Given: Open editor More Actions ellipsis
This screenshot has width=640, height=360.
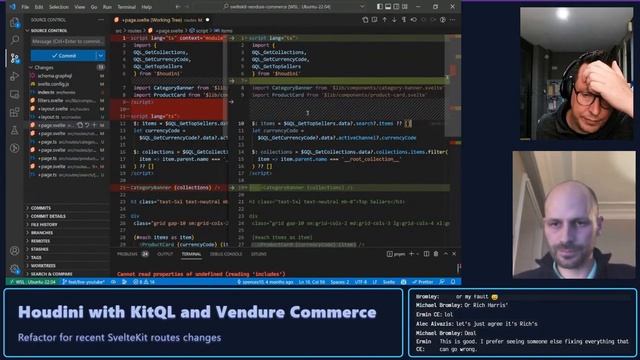Looking at the screenshot, I should pyautogui.click(x=453, y=20).
